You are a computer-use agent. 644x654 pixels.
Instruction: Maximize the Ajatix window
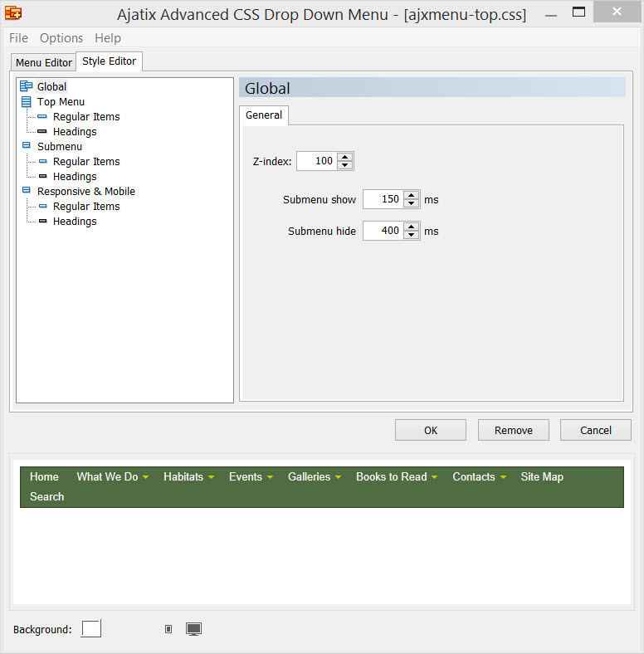click(578, 12)
